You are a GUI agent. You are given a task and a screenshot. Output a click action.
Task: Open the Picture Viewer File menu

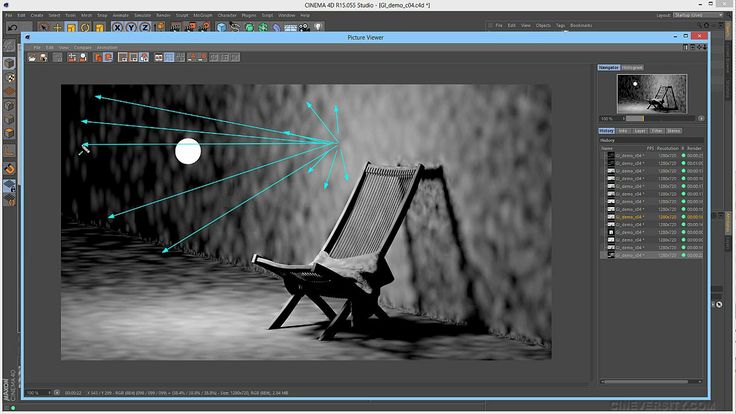(x=37, y=47)
